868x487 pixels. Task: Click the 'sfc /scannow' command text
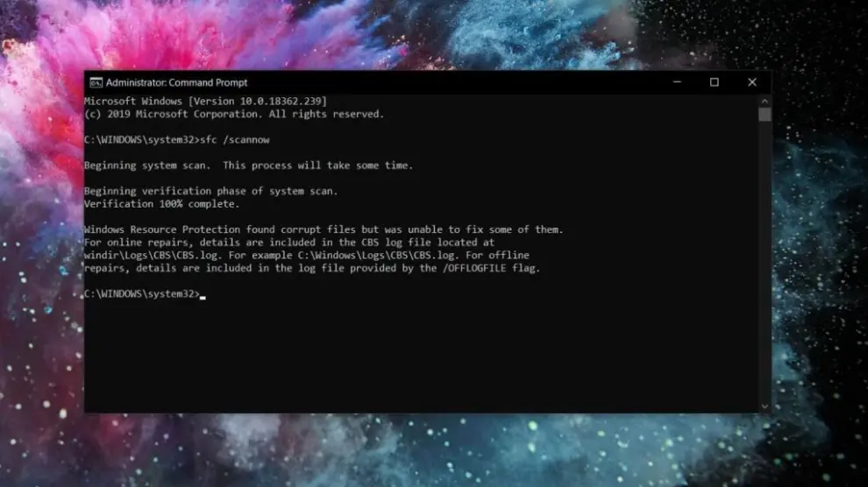pos(235,140)
